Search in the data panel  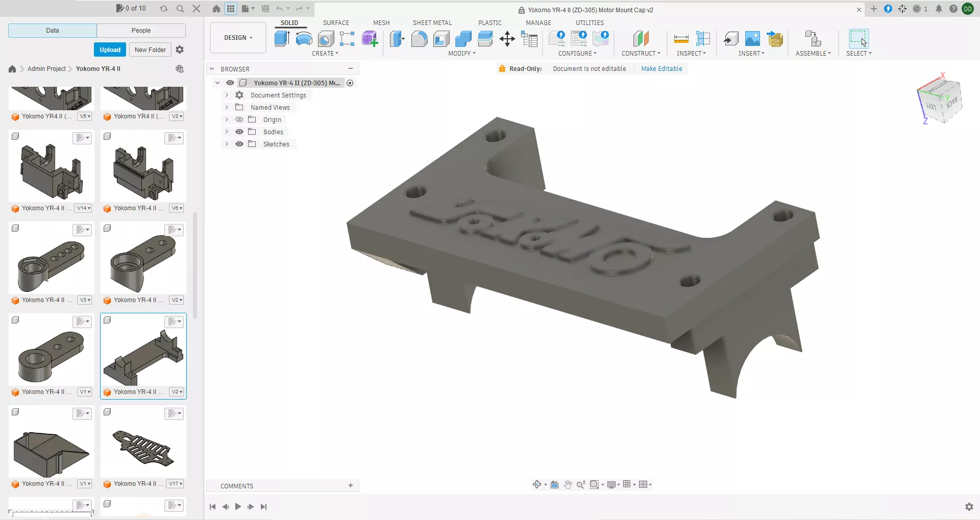(x=180, y=9)
